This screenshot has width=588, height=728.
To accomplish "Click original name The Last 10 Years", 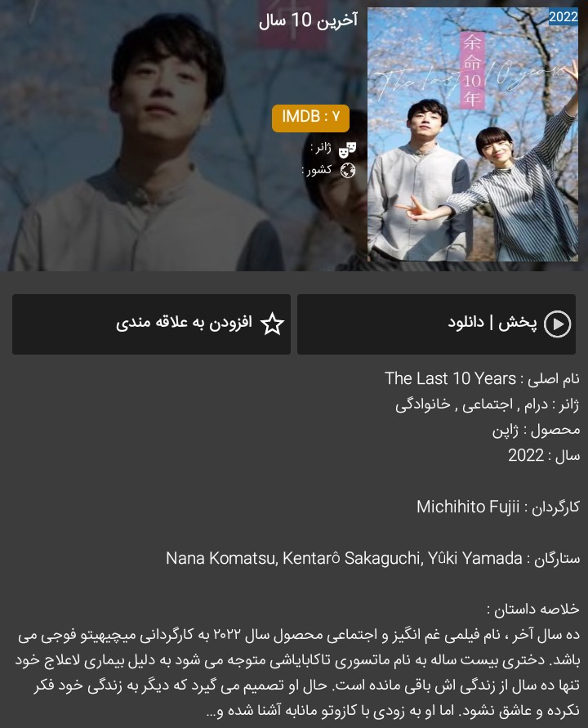I will click(450, 378).
